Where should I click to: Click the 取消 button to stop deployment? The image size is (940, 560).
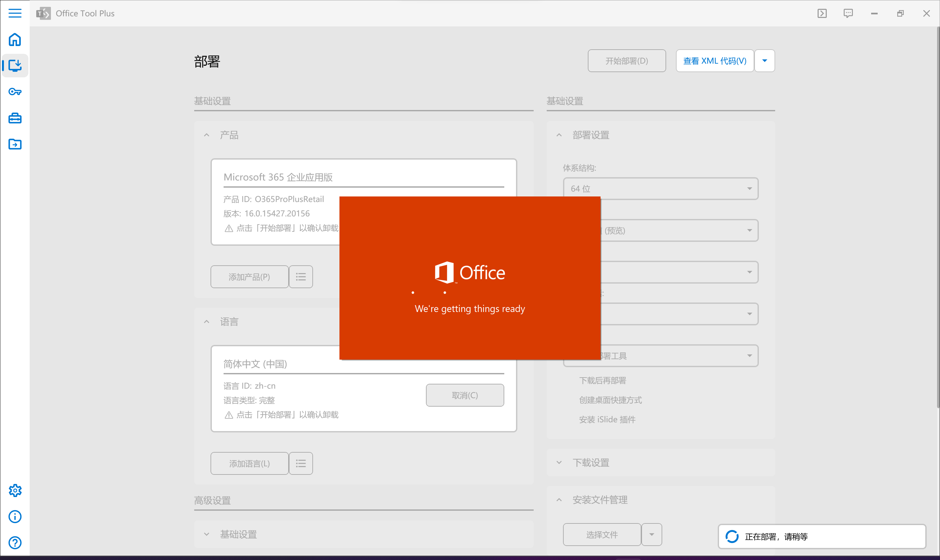point(465,395)
